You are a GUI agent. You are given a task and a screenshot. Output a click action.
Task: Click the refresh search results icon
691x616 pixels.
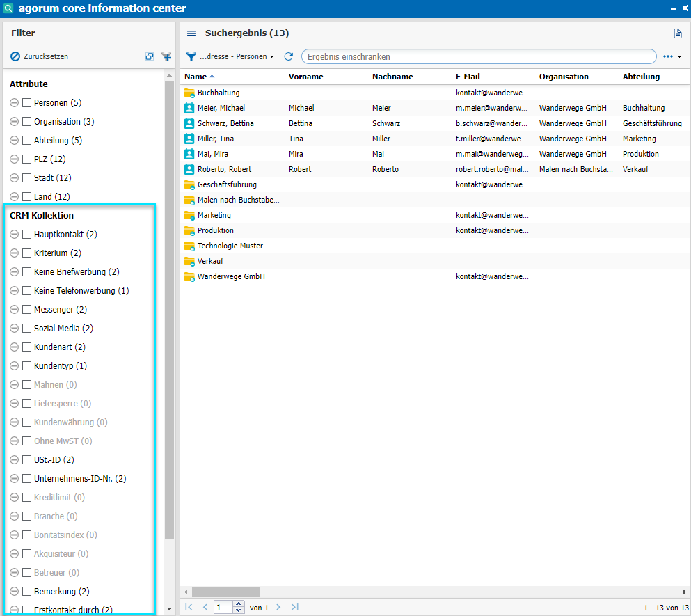tap(289, 56)
